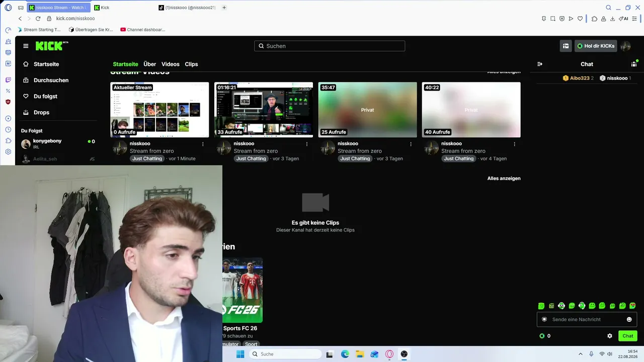This screenshot has height=362, width=644.
Task: Open the private 40:22 video thumbnail
Action: 471,110
